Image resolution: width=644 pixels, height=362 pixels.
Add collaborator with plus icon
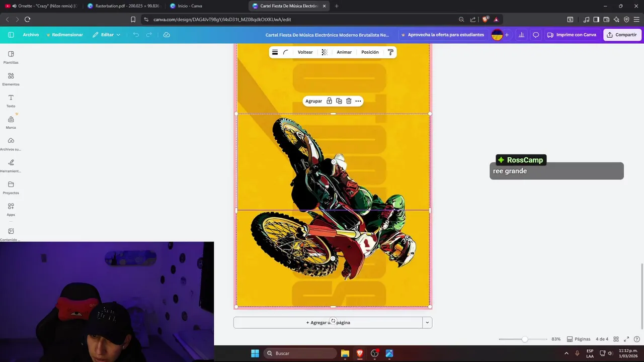pos(507,35)
